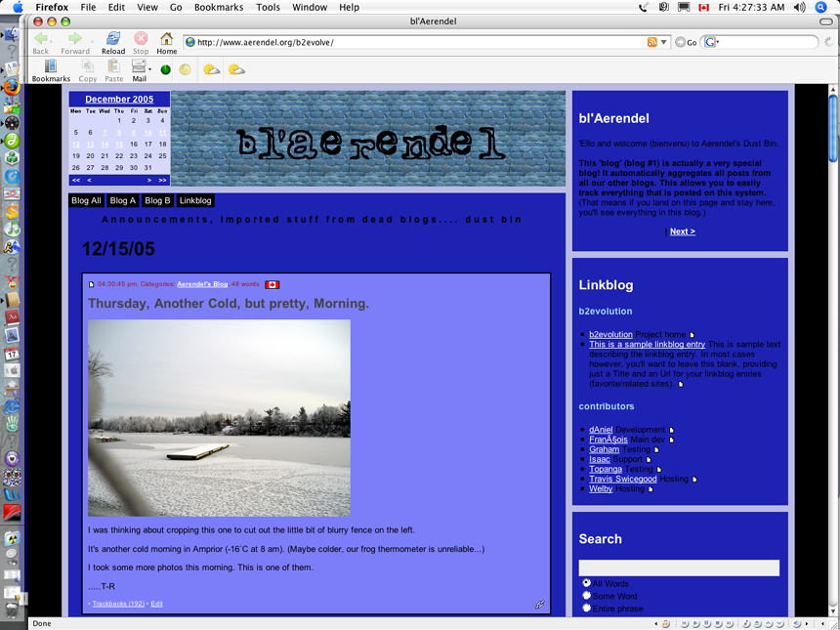This screenshot has height=630, width=840.
Task: Select the Some Word radio option
Action: 587,596
